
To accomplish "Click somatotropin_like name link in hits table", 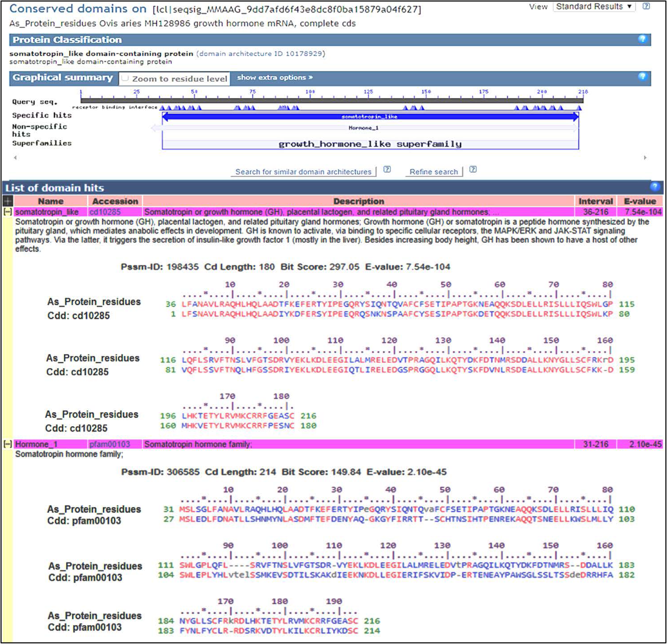I will (47, 212).
